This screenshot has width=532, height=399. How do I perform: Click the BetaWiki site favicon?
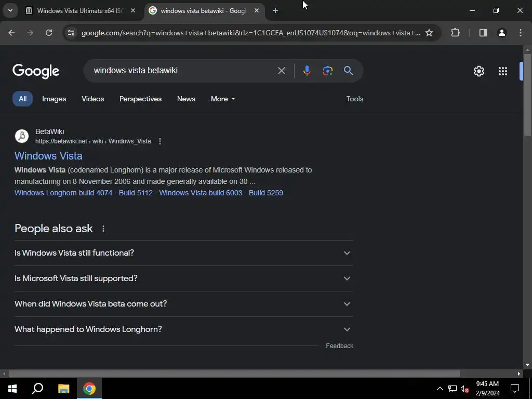coord(22,136)
